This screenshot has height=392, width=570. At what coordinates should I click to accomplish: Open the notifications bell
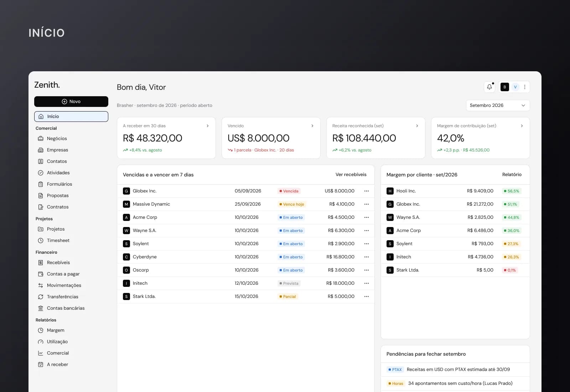coord(489,87)
